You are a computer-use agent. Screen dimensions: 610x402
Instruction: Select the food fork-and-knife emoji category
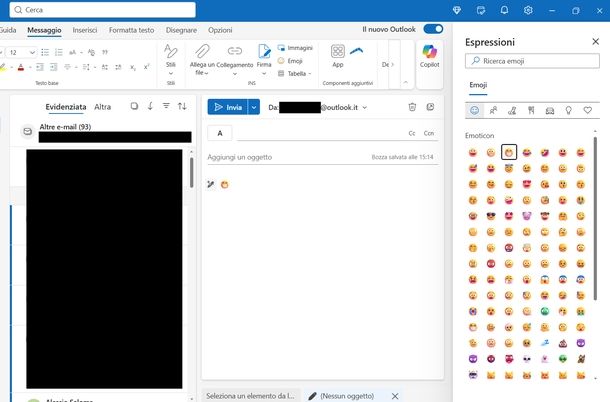pos(531,110)
